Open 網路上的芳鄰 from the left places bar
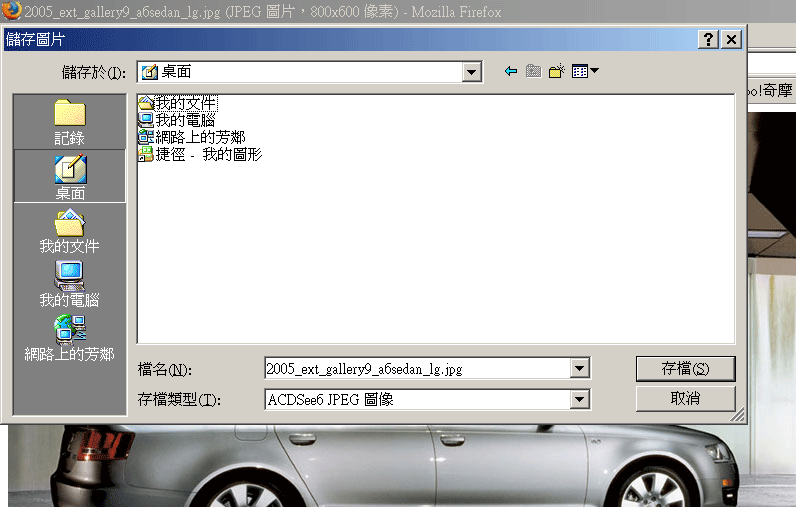 tap(69, 339)
